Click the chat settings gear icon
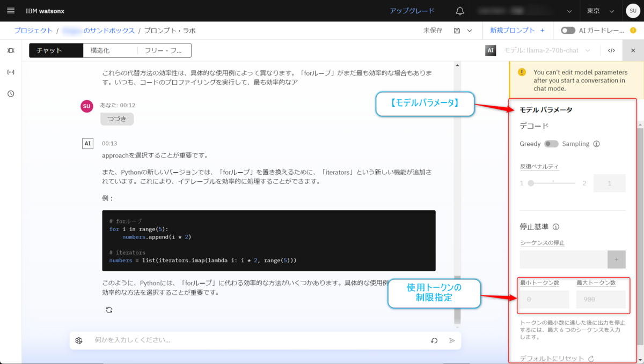This screenshot has height=364, width=644. pyautogui.click(x=79, y=340)
